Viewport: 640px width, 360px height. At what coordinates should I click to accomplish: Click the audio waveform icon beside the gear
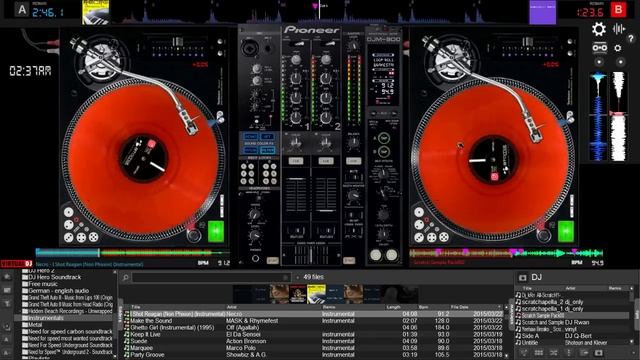click(x=619, y=29)
